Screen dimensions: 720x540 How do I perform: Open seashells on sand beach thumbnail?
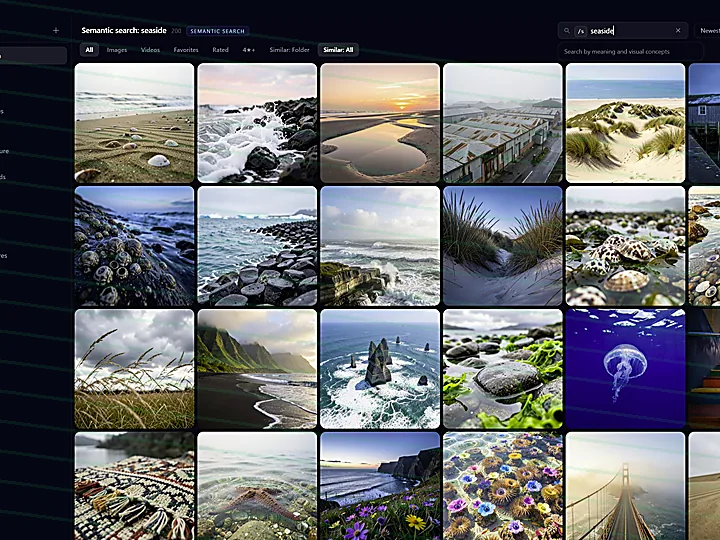pyautogui.click(x=134, y=123)
